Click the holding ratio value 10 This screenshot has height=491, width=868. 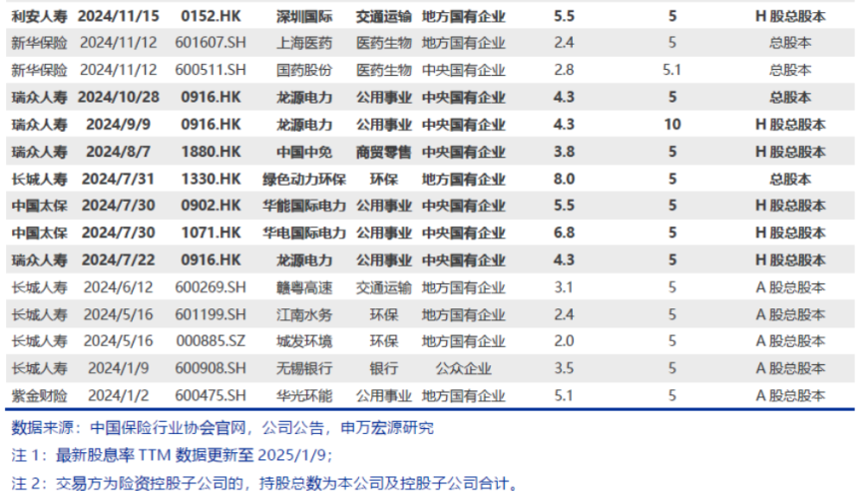pos(672,124)
